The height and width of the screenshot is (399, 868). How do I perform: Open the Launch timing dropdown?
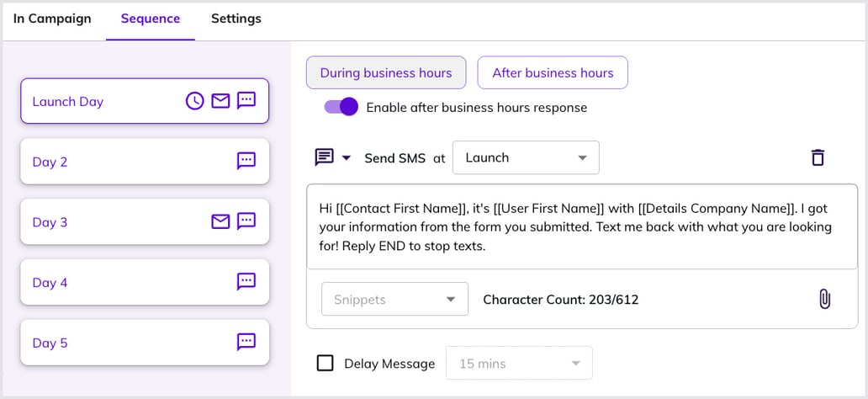[x=526, y=157]
